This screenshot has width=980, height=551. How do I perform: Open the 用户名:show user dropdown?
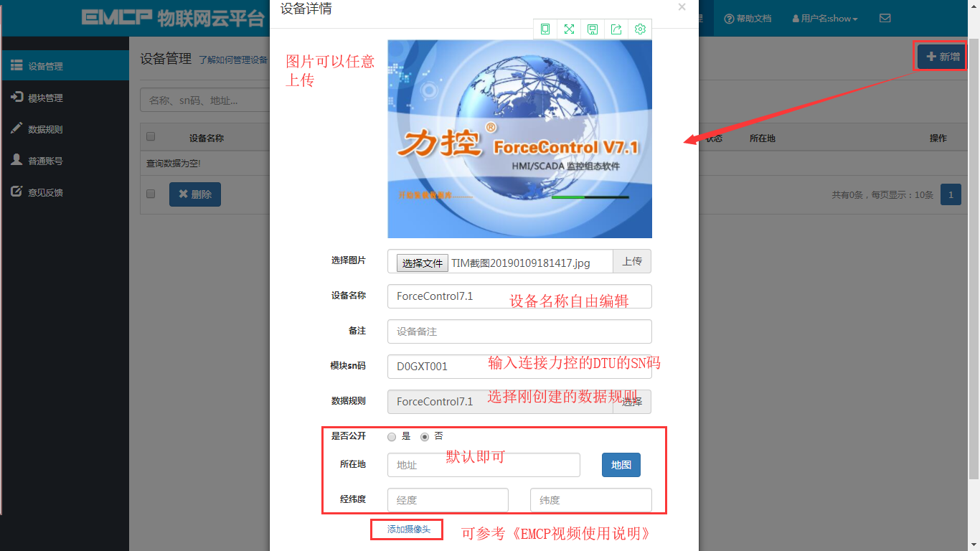point(824,18)
